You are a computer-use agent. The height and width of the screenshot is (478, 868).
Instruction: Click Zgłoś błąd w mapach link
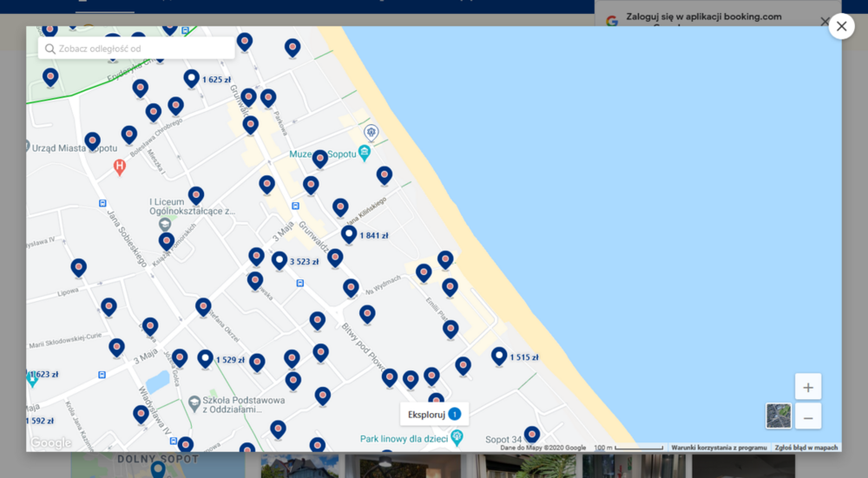click(x=806, y=448)
